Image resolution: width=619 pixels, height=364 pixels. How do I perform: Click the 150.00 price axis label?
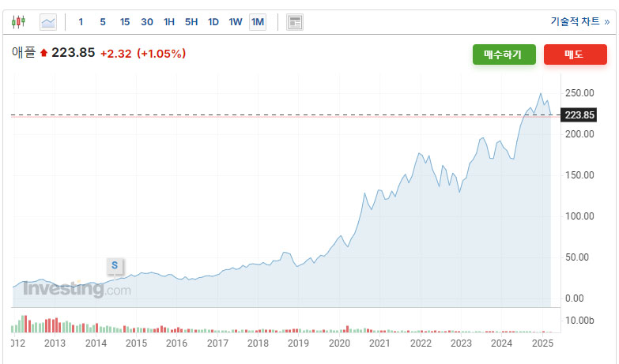point(579,175)
